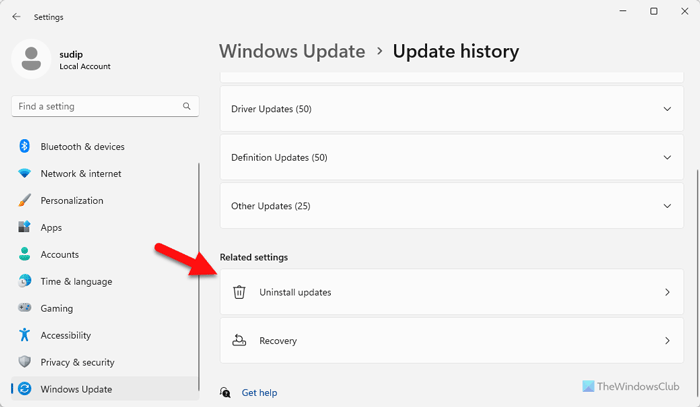The image size is (700, 407).
Task: Select the Personalization paintbrush icon
Action: pos(25,200)
